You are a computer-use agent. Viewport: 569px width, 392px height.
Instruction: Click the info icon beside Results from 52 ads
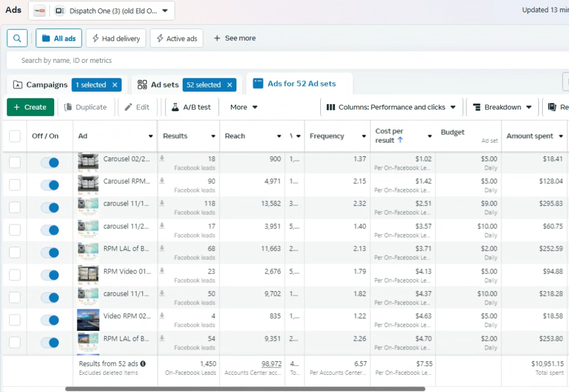[x=143, y=364]
